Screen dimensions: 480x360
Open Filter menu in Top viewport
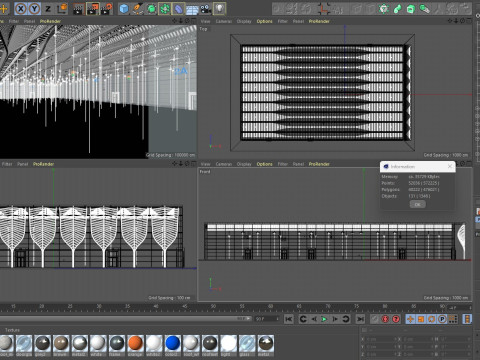click(x=283, y=21)
